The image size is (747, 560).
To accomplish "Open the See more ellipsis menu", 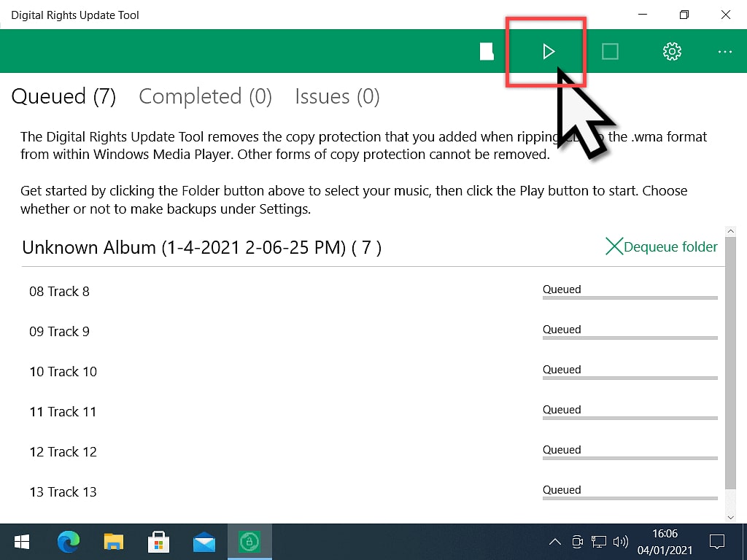I will point(724,51).
